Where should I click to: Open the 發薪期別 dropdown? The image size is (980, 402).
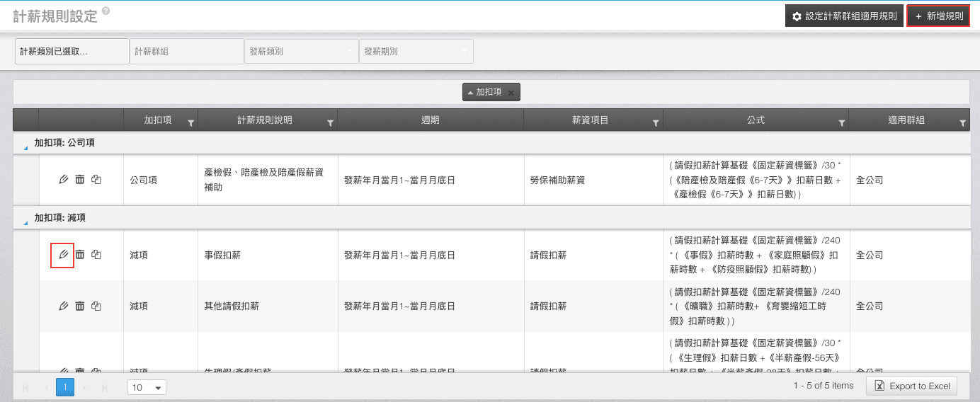pyautogui.click(x=416, y=51)
